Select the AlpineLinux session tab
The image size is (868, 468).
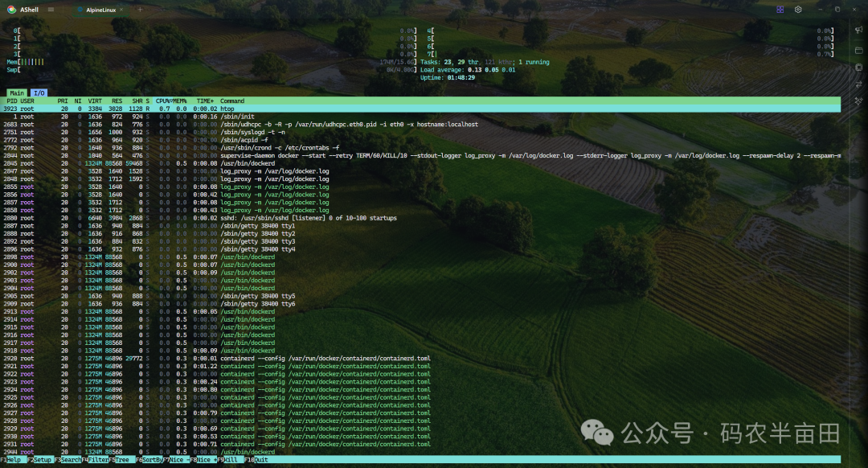(100, 10)
